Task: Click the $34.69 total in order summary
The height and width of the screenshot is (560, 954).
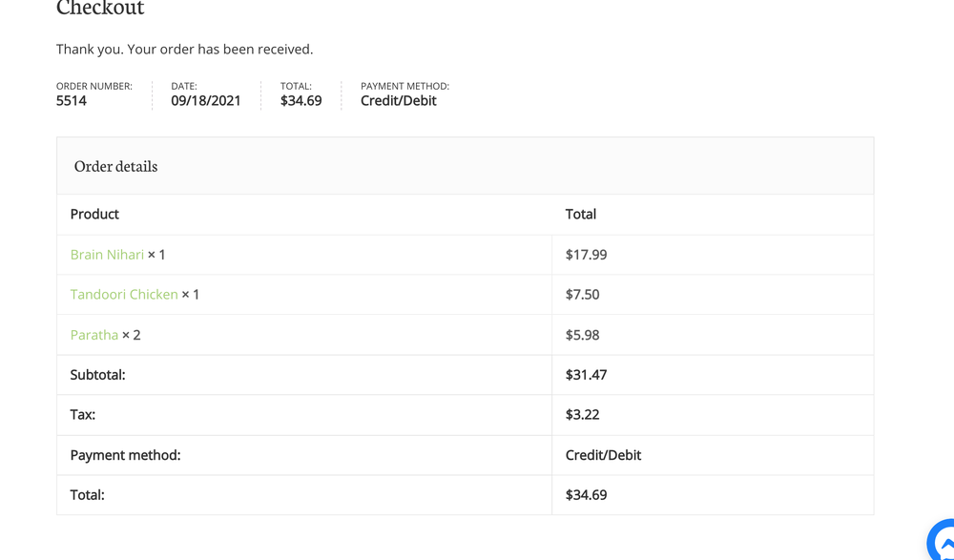Action: [x=301, y=101]
